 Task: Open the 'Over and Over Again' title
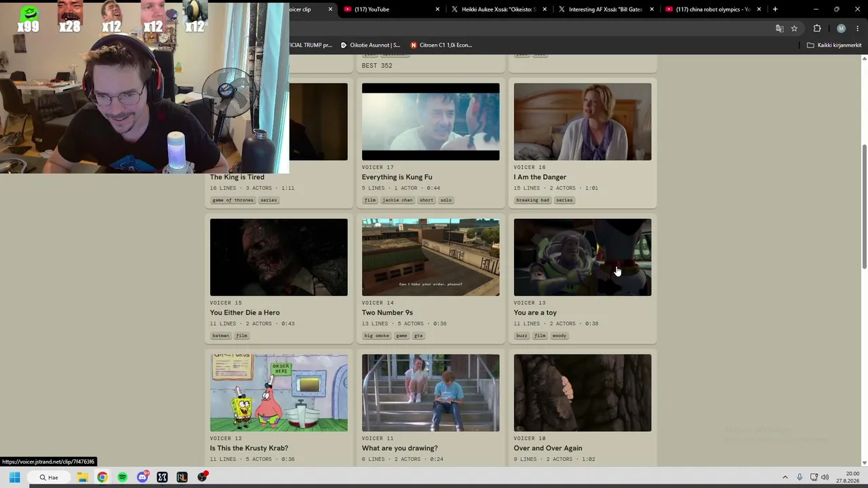[548, 448]
